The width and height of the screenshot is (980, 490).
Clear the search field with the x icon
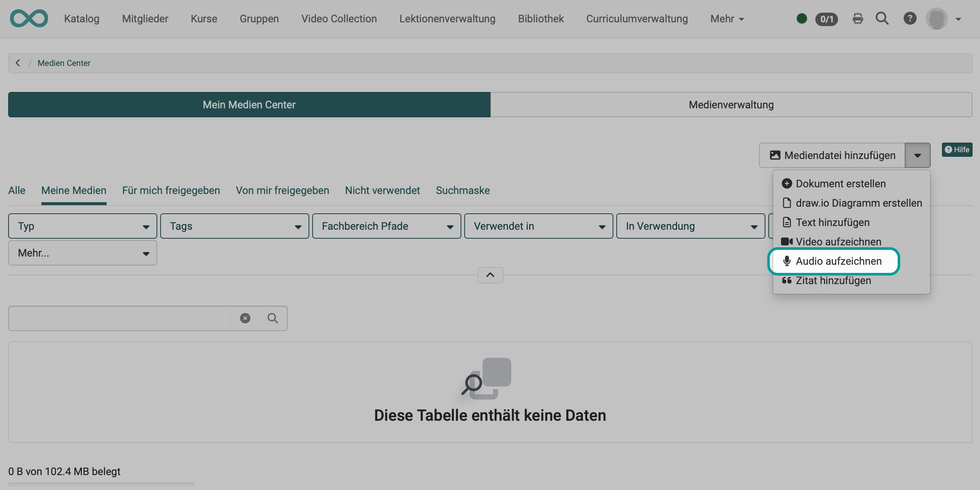point(244,318)
